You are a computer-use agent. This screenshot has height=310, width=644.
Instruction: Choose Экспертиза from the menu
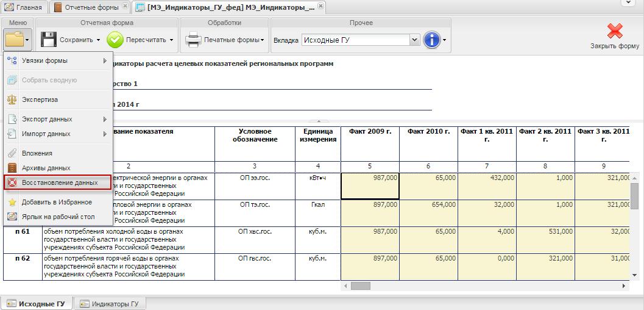pyautogui.click(x=58, y=99)
